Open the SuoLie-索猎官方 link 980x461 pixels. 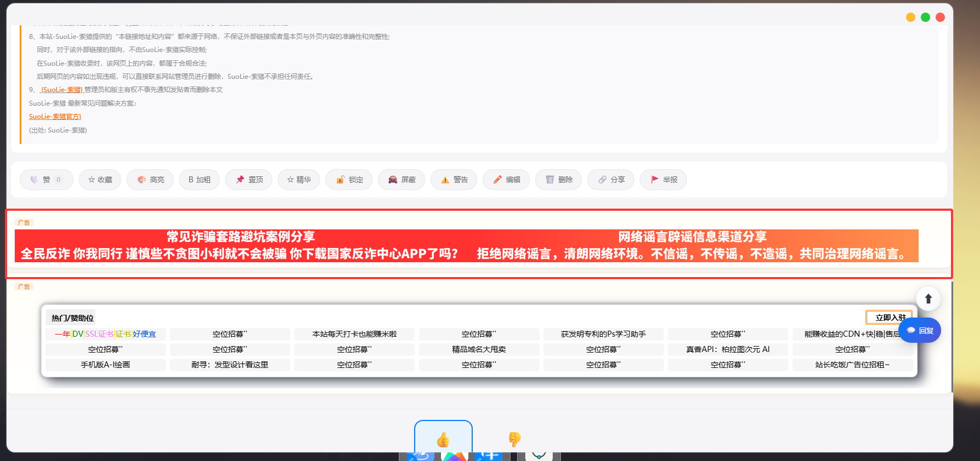point(55,117)
